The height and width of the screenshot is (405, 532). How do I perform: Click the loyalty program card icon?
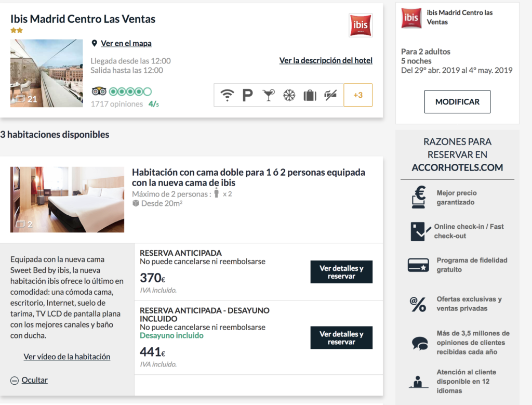(x=418, y=265)
